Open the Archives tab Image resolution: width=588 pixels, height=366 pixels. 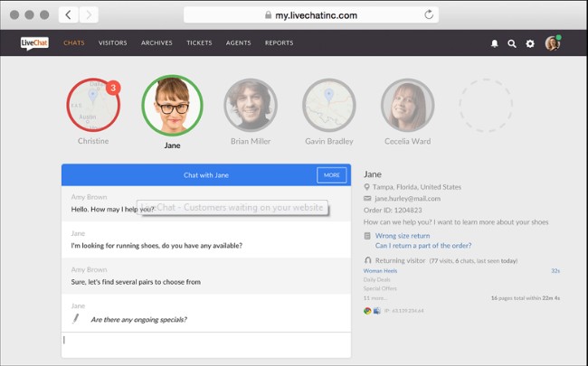click(x=156, y=42)
